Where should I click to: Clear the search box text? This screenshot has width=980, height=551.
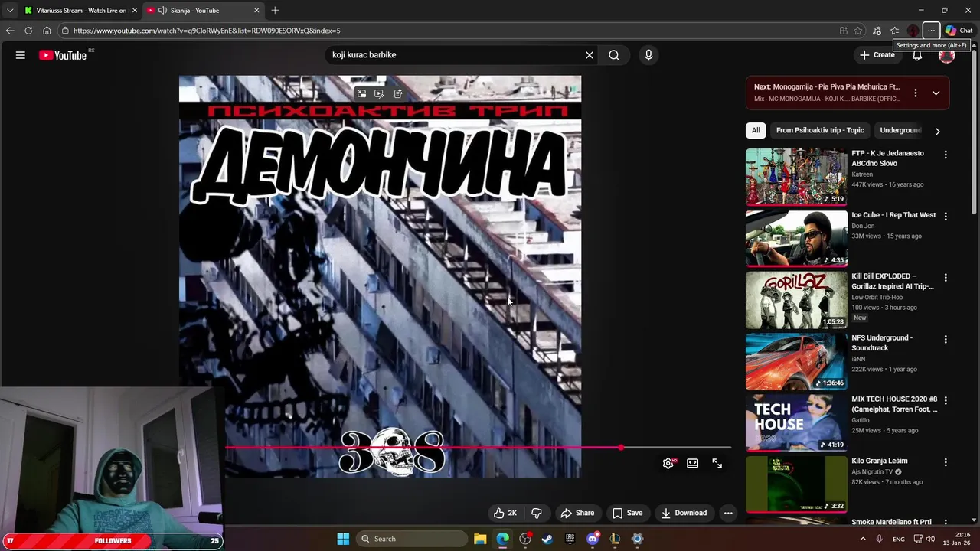pos(590,55)
